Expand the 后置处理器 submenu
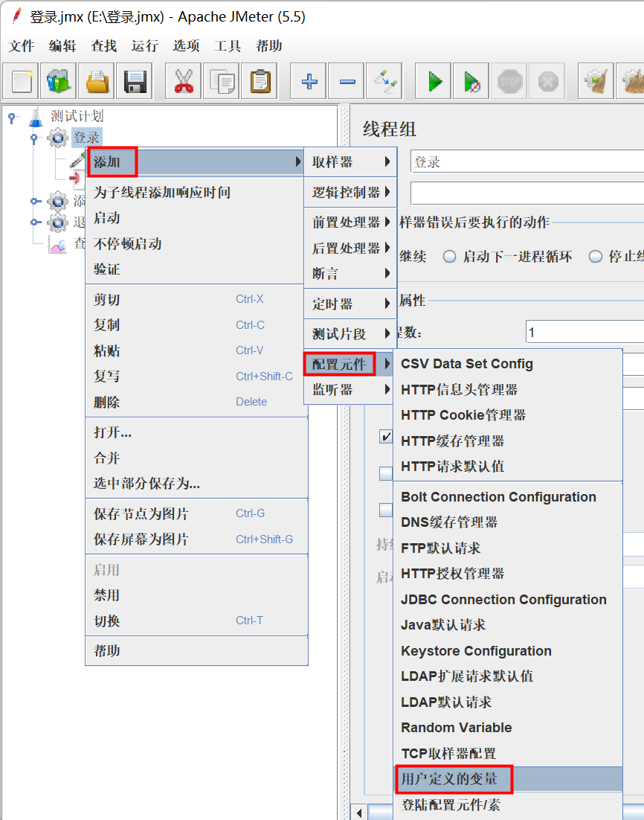Image resolution: width=644 pixels, height=820 pixels. click(x=350, y=248)
